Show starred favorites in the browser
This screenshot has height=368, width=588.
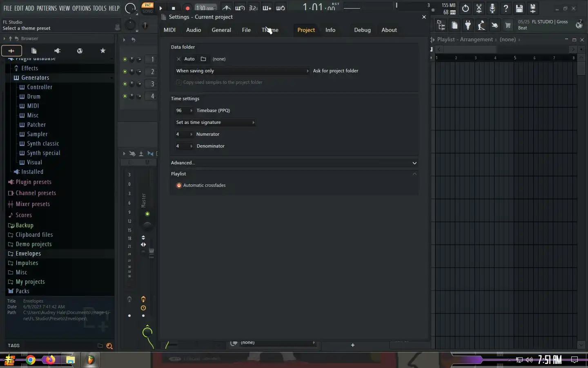[103, 51]
